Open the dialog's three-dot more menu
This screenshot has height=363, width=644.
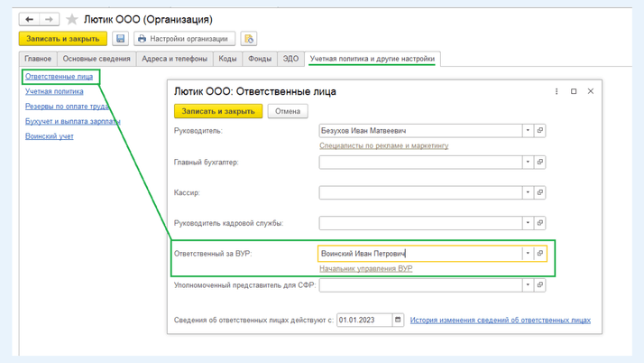(x=557, y=91)
